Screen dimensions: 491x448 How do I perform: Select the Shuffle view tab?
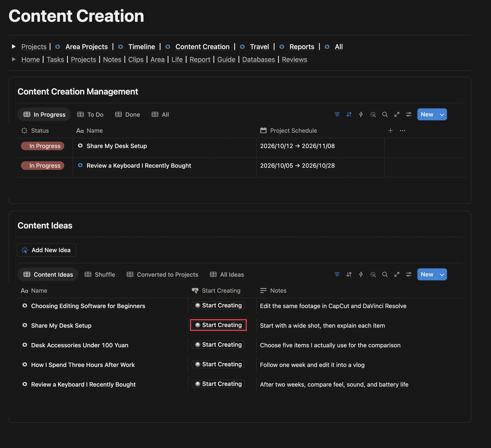pos(100,274)
